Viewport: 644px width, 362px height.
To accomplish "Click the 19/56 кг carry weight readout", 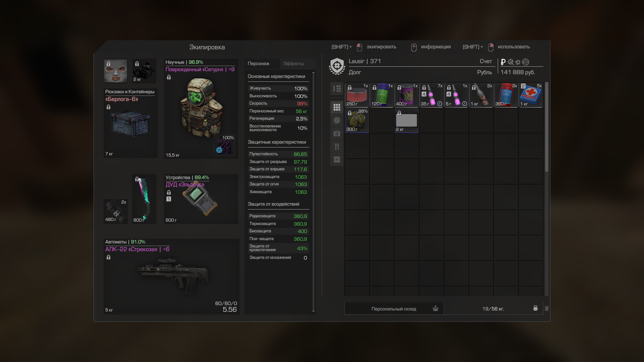I will coord(493,309).
